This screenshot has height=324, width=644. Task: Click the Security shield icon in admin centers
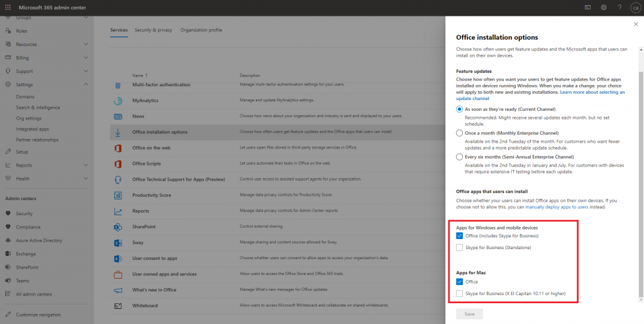[x=8, y=213]
